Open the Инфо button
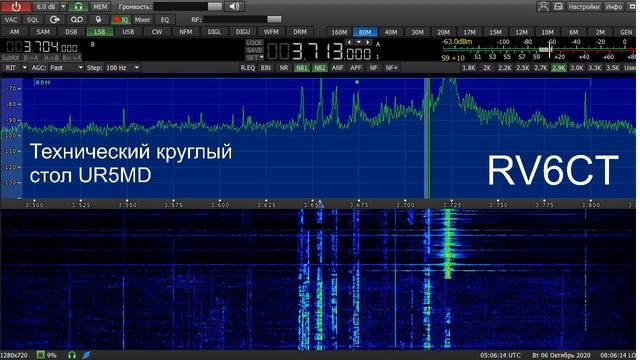 tap(614, 7)
